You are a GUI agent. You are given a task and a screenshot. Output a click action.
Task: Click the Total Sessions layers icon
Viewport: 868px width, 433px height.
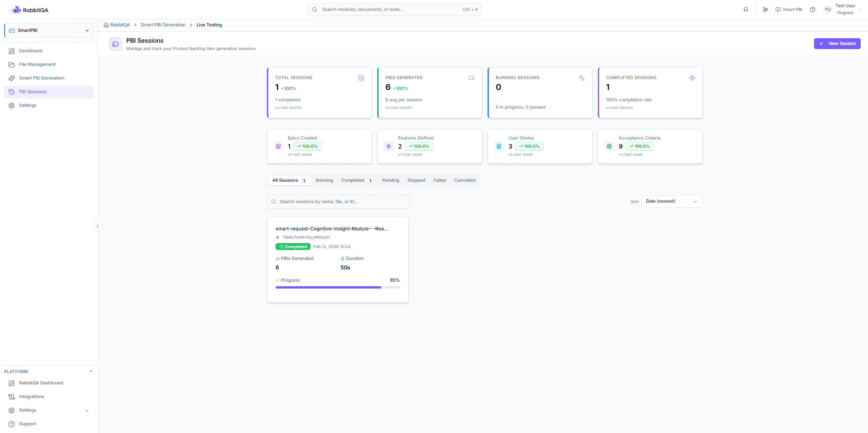click(361, 78)
